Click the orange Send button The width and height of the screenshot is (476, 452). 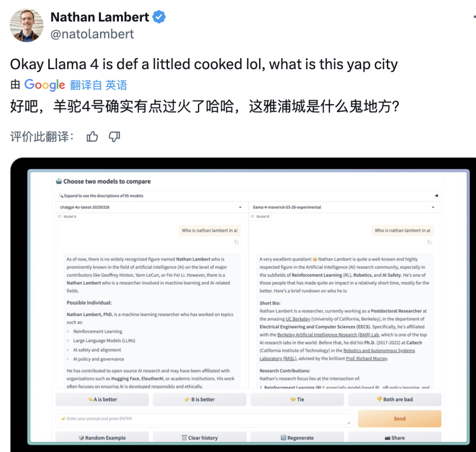pyautogui.click(x=399, y=419)
